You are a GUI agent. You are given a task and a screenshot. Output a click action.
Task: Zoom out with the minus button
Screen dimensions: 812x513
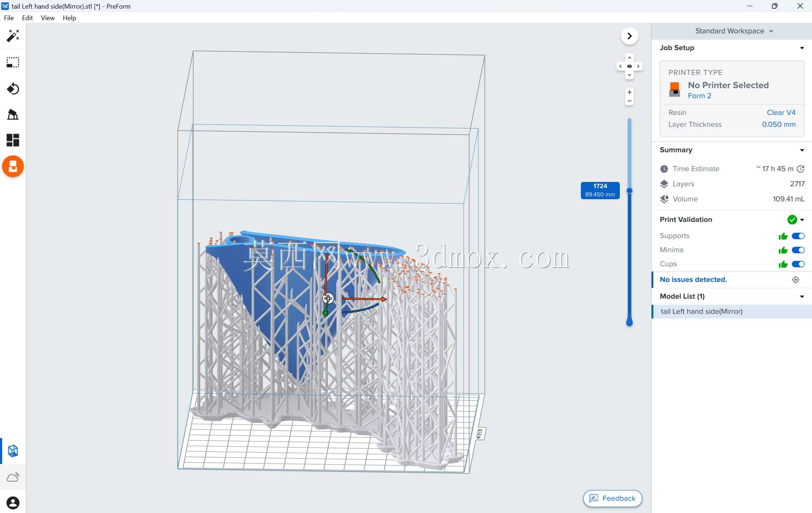point(629,101)
